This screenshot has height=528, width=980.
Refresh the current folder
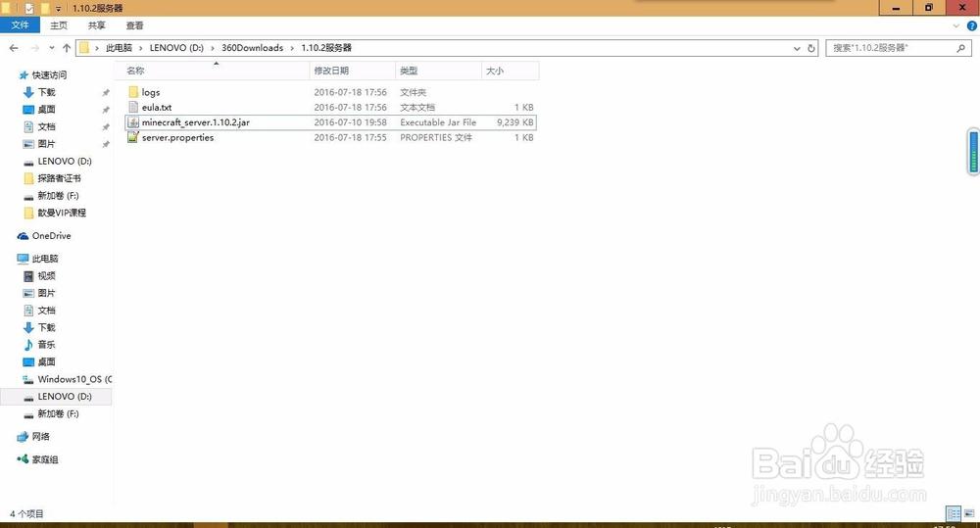[x=811, y=48]
